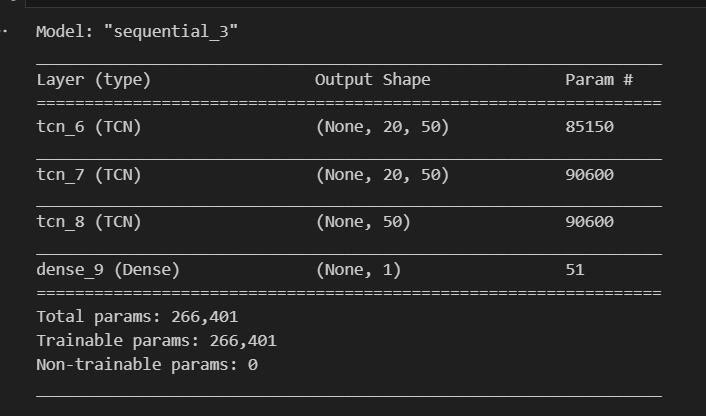Viewport: 706px width, 416px height.
Task: Click the "Param #" column header
Action: [599, 80]
